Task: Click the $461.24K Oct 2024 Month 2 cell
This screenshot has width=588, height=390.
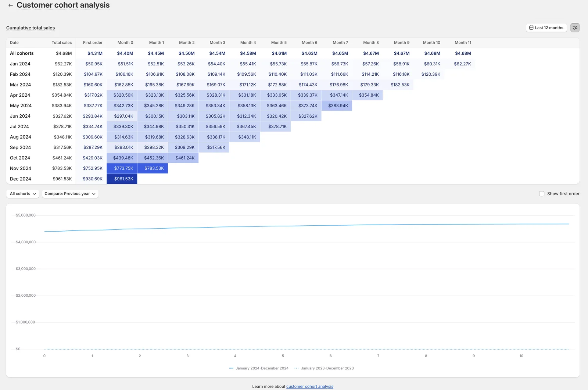Action: tap(183, 158)
